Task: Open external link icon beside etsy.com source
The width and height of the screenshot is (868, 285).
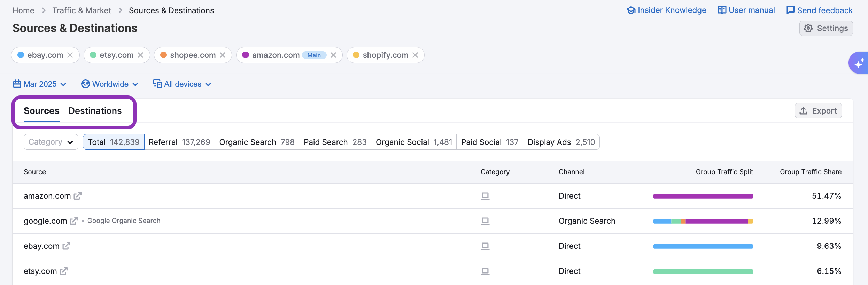Action: click(63, 271)
